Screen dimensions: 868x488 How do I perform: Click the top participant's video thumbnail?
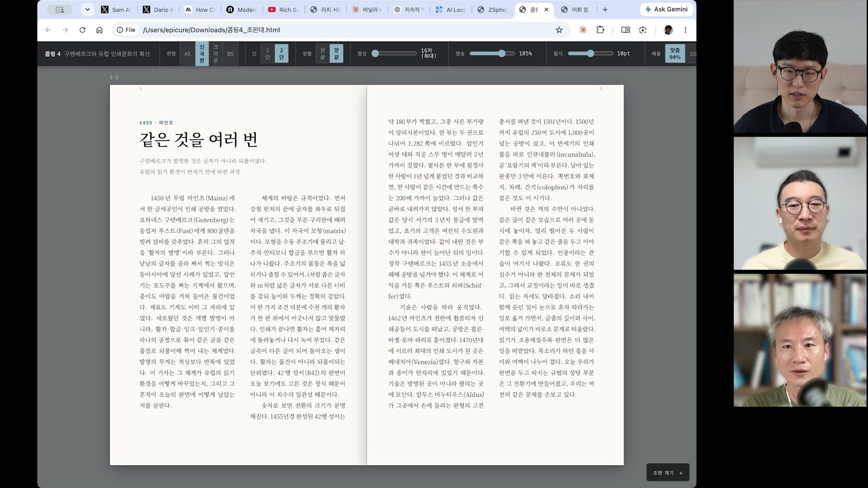[800, 66]
